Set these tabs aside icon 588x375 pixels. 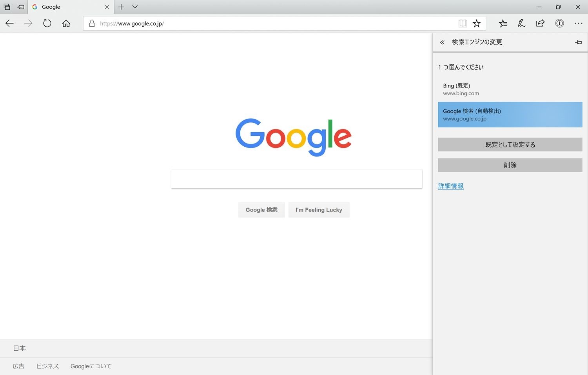tap(21, 7)
